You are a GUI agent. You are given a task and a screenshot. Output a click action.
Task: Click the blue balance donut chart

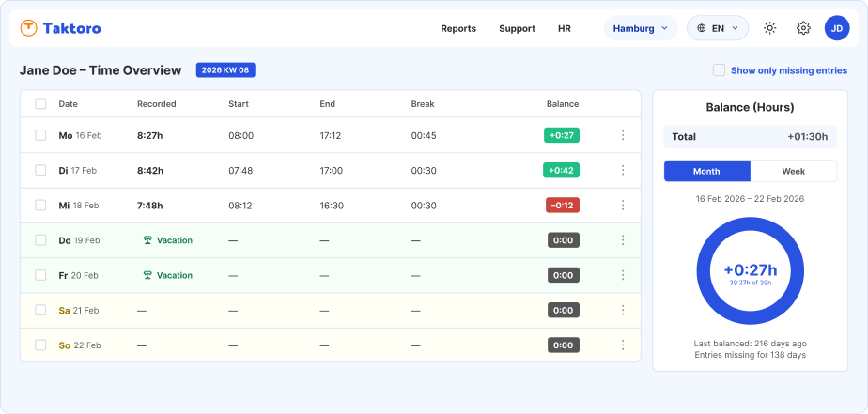[x=750, y=270]
